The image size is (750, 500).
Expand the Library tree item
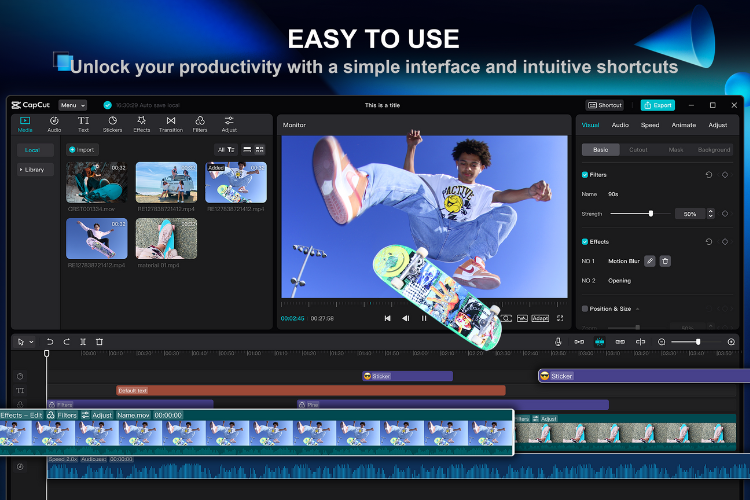click(33, 170)
